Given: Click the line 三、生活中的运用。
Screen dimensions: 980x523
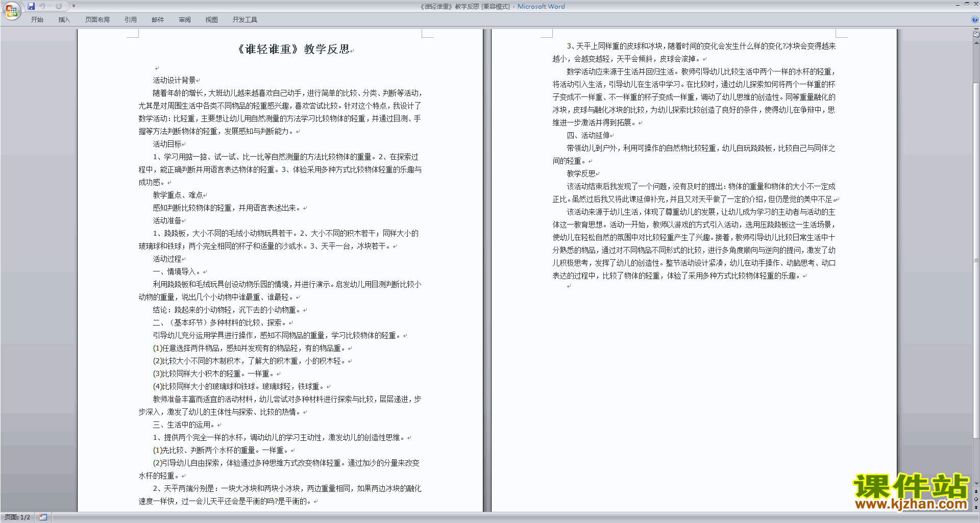Looking at the screenshot, I should [185, 425].
